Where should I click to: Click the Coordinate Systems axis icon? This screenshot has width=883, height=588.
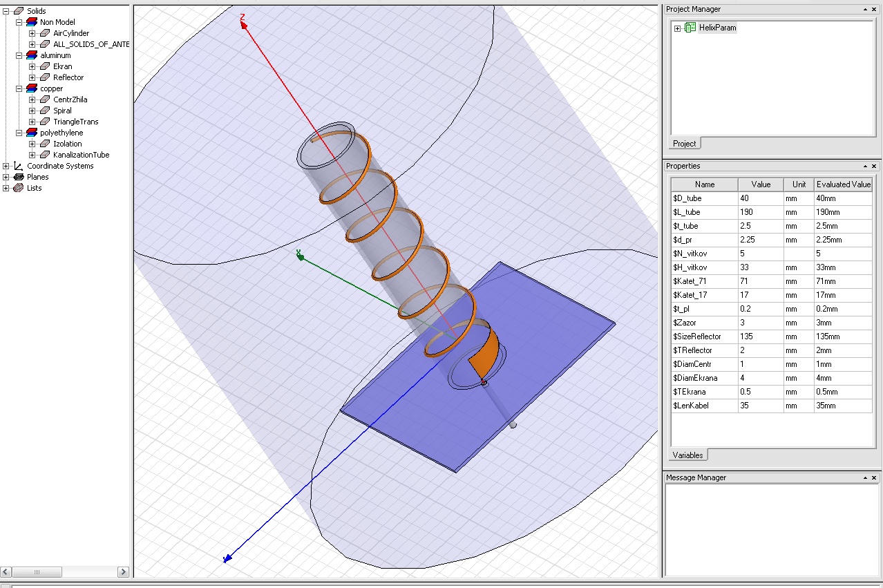coord(19,166)
